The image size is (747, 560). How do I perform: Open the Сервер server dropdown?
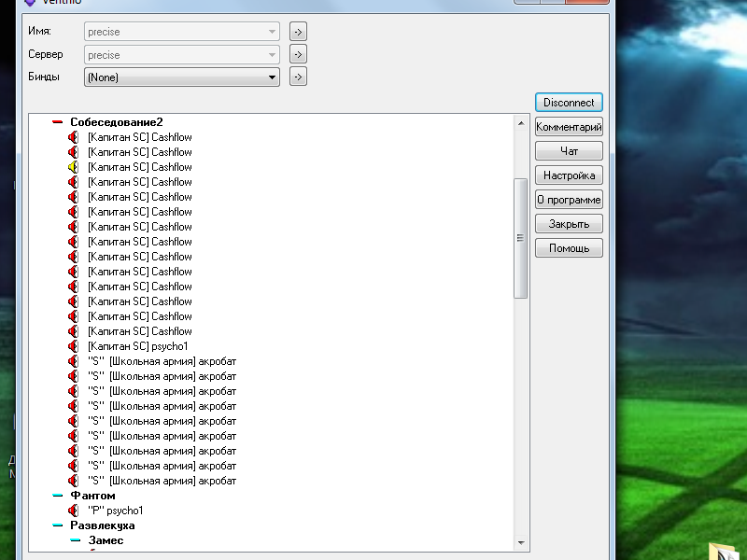182,55
